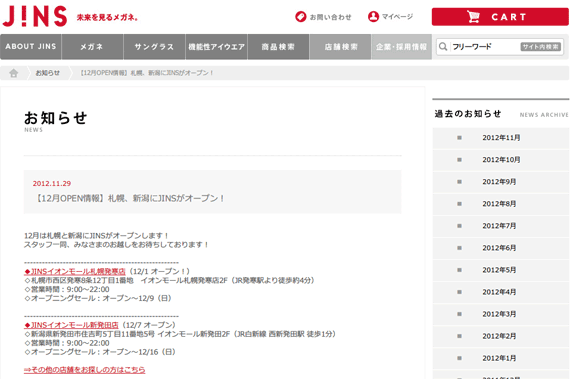
Task: Open the 2012年7月 news archive
Action: coord(501,226)
